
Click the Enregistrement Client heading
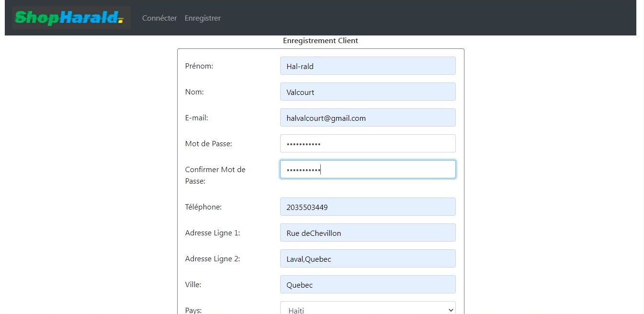pos(320,41)
